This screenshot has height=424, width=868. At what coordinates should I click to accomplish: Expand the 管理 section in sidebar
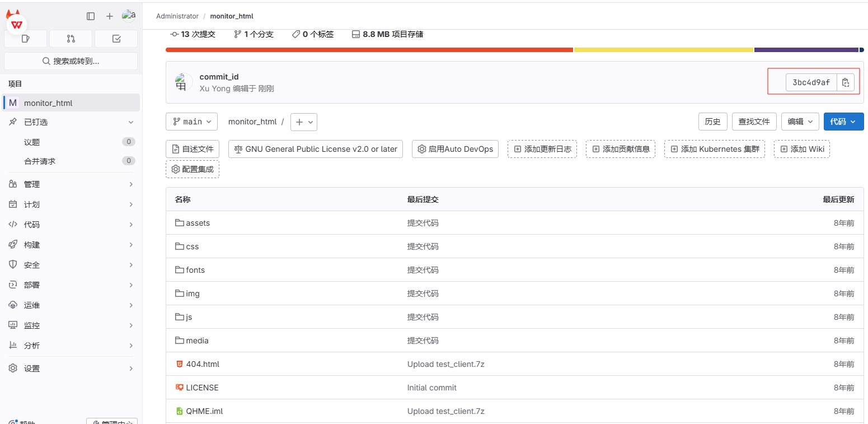pyautogui.click(x=71, y=184)
